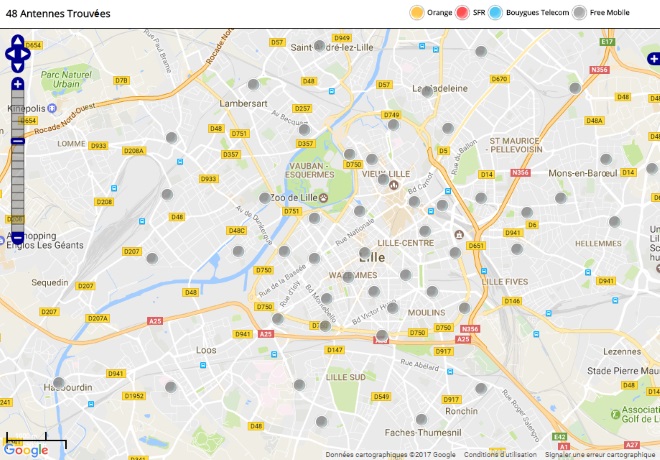Click the Vieux Lille museum landmark icon
Screen dimensions: 660x460
[394, 185]
